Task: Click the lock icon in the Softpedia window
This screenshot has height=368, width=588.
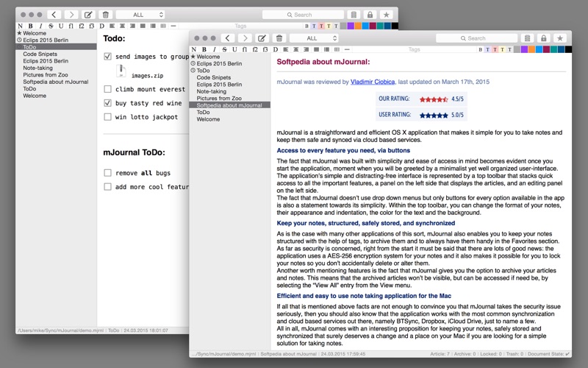Action: 544,38
